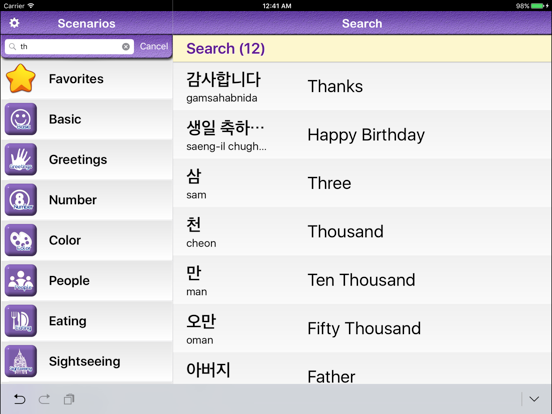Play the 'Fifty Thousand' result
The width and height of the screenshot is (552, 414).
364,328
